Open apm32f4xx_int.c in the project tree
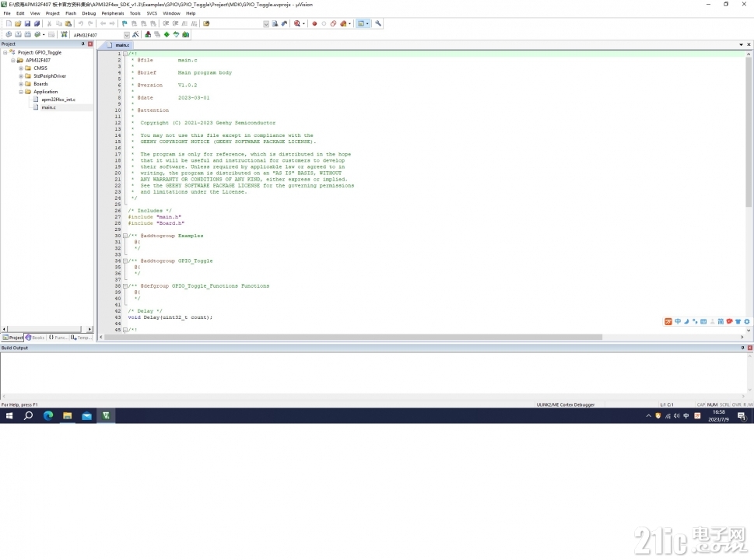This screenshot has height=560, width=754. pyautogui.click(x=58, y=100)
